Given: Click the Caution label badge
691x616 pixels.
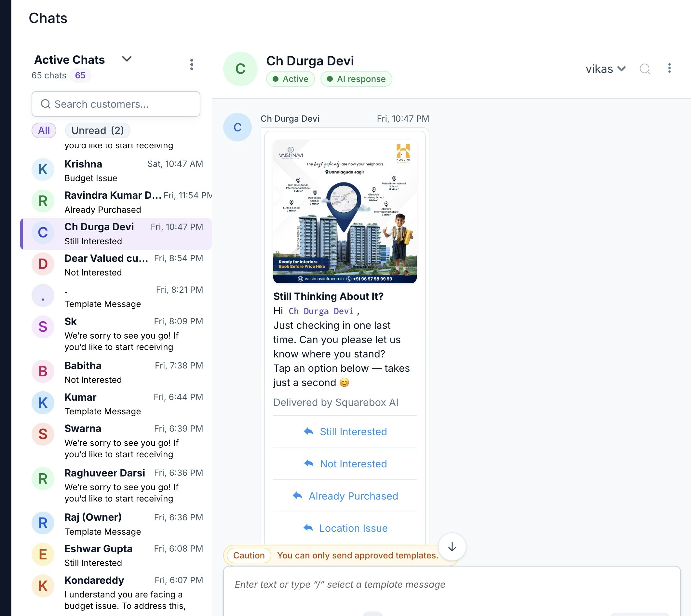Looking at the screenshot, I should 249,556.
